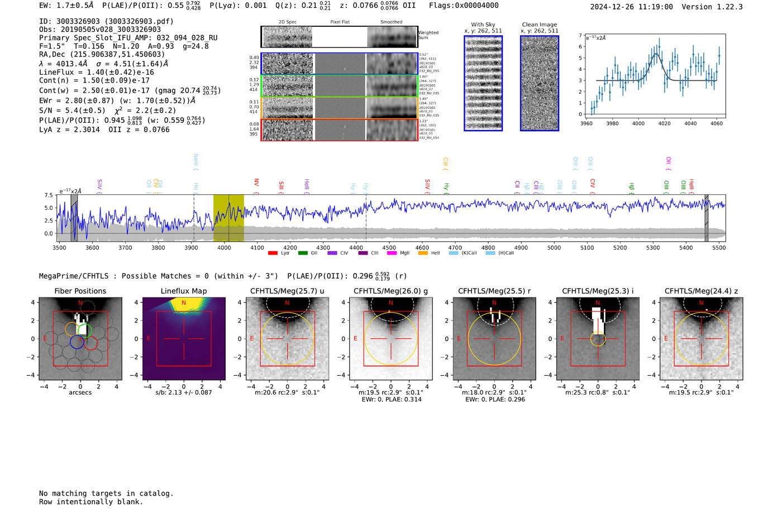Image resolution: width=782 pixels, height=532 pixels.
Task: Select the orange-bordered 2D spectrum row
Action: click(x=339, y=108)
